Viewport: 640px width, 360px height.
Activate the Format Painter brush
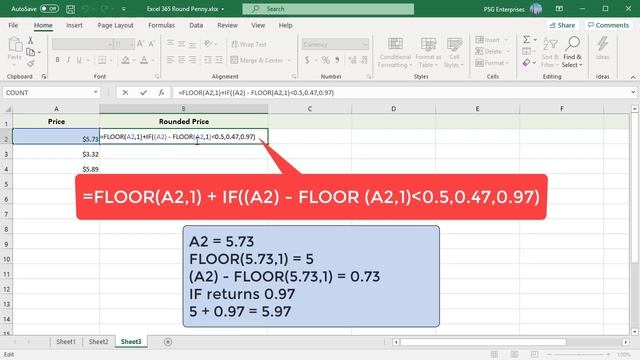pyautogui.click(x=30, y=63)
